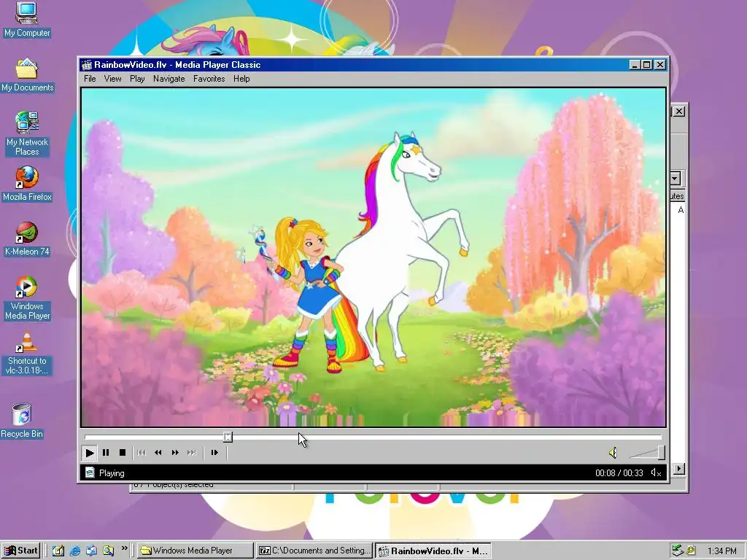This screenshot has width=747, height=560.
Task: Click the network connection system tray icon
Action: pyautogui.click(x=678, y=551)
